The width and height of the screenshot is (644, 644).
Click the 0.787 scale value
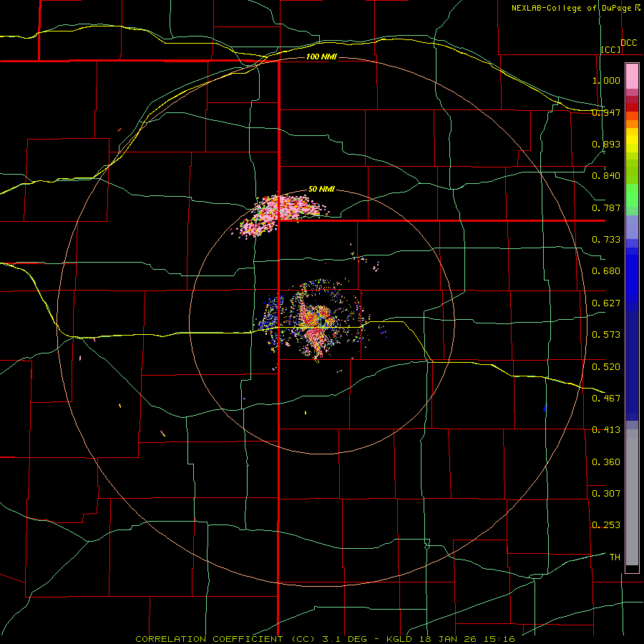tap(606, 208)
